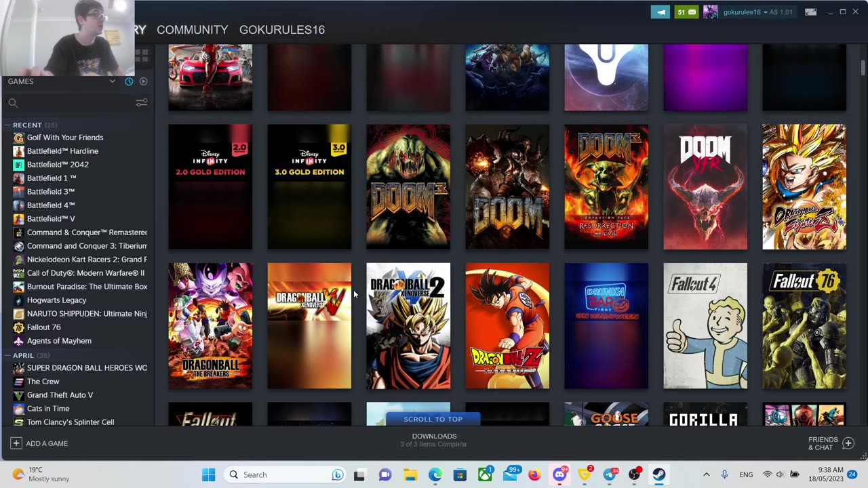This screenshot has height=488, width=868.
Task: Collapse the APRIL games section
Action: click(7, 356)
